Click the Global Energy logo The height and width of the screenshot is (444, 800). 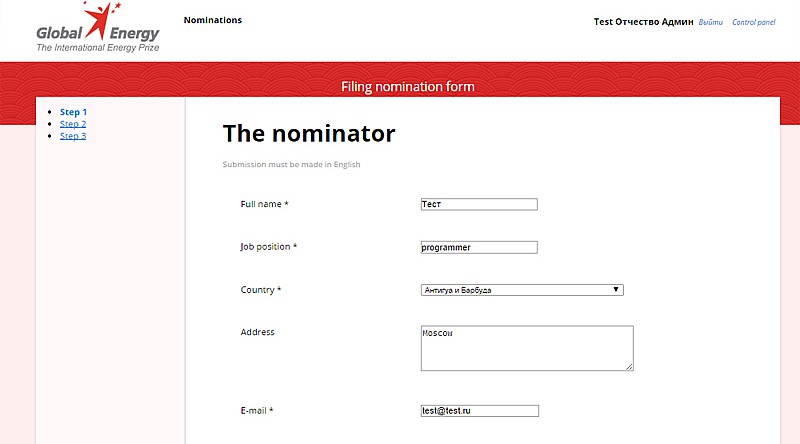97,28
